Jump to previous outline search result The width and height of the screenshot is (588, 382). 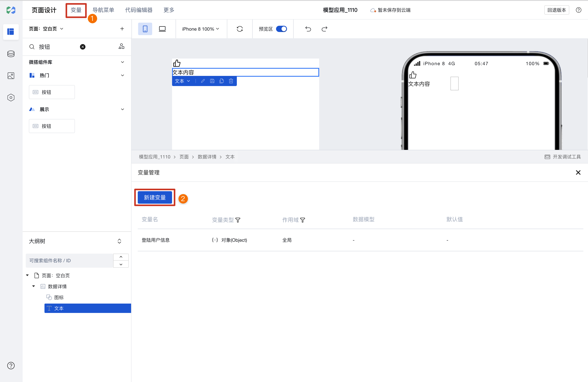click(x=121, y=257)
